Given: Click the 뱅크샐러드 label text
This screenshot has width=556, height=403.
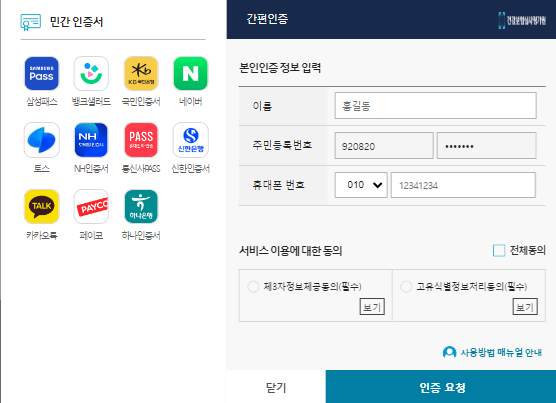Looking at the screenshot, I should tap(91, 102).
